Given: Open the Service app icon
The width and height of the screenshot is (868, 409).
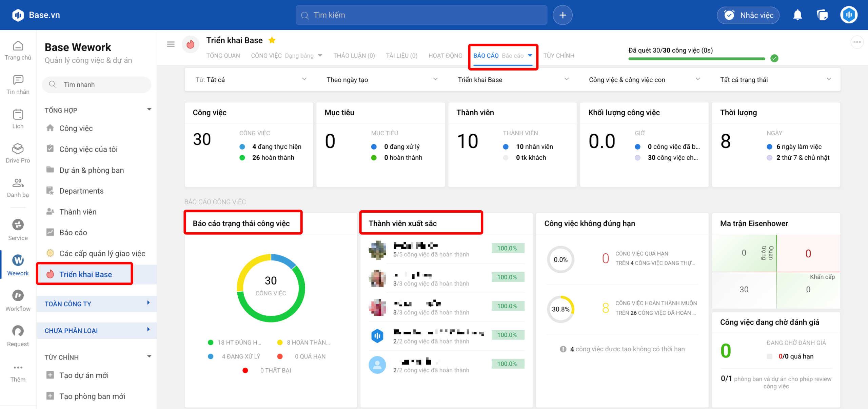Looking at the screenshot, I should (x=18, y=229).
